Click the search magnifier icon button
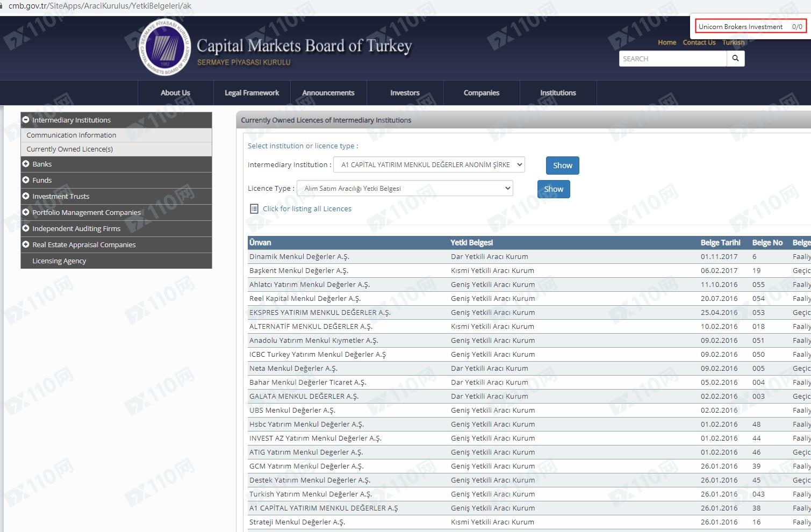 [x=735, y=59]
